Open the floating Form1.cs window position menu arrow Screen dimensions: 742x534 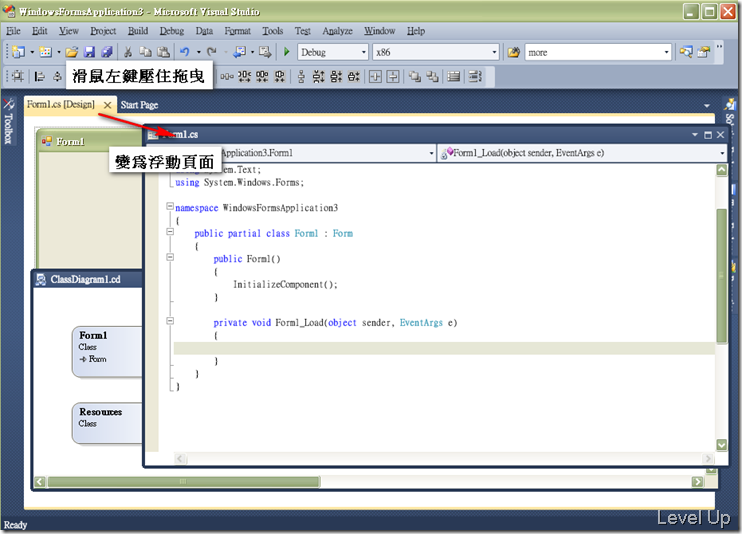click(695, 135)
